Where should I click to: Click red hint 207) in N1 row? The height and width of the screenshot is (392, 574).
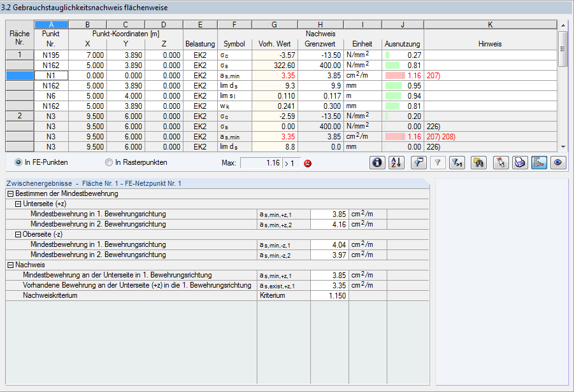433,76
